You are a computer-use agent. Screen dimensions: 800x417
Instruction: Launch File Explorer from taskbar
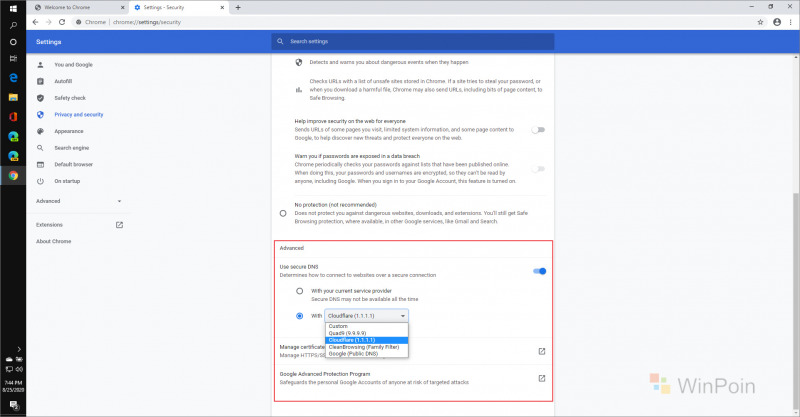click(x=13, y=97)
